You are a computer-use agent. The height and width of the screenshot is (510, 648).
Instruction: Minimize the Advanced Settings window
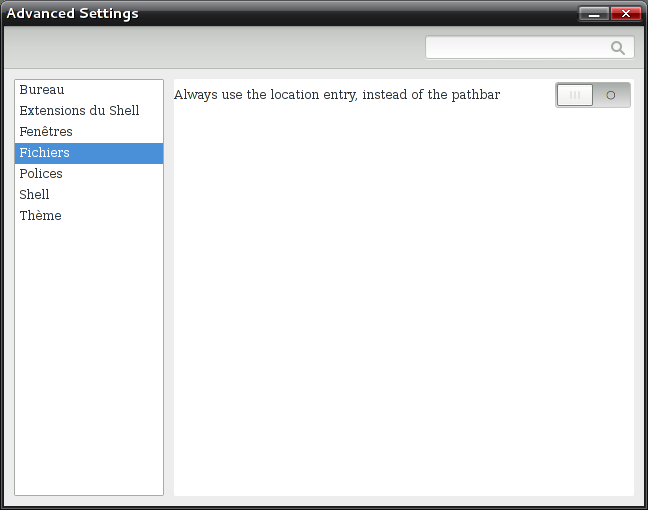[x=594, y=14]
